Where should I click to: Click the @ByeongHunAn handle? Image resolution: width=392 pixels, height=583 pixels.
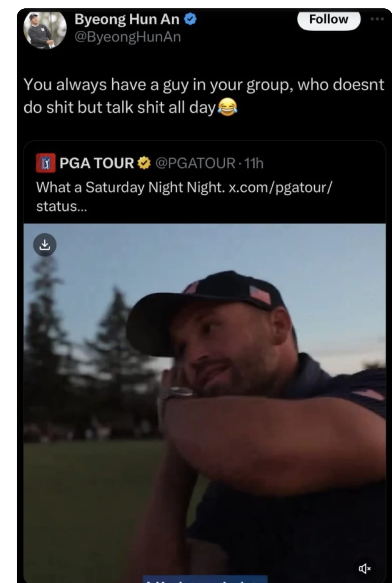pos(128,37)
